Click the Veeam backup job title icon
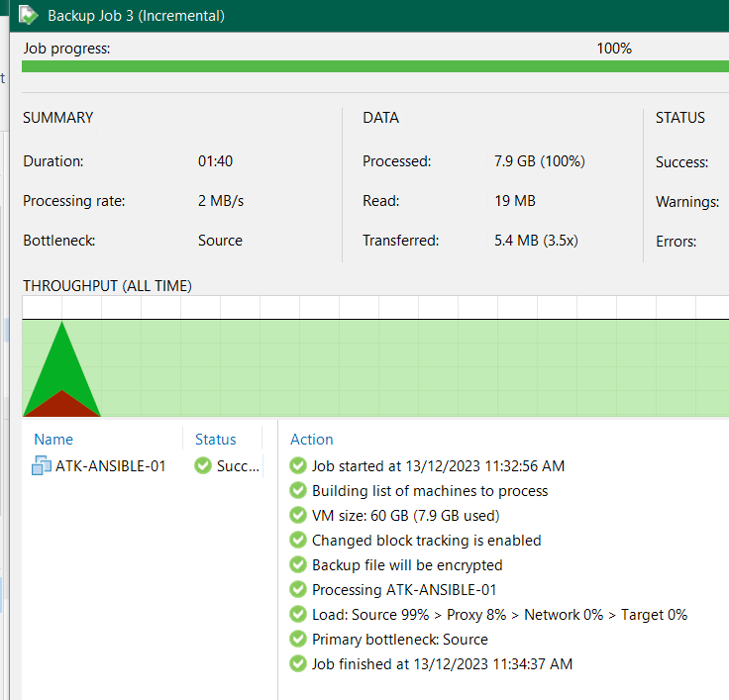This screenshot has height=700, width=729. pos(29,15)
